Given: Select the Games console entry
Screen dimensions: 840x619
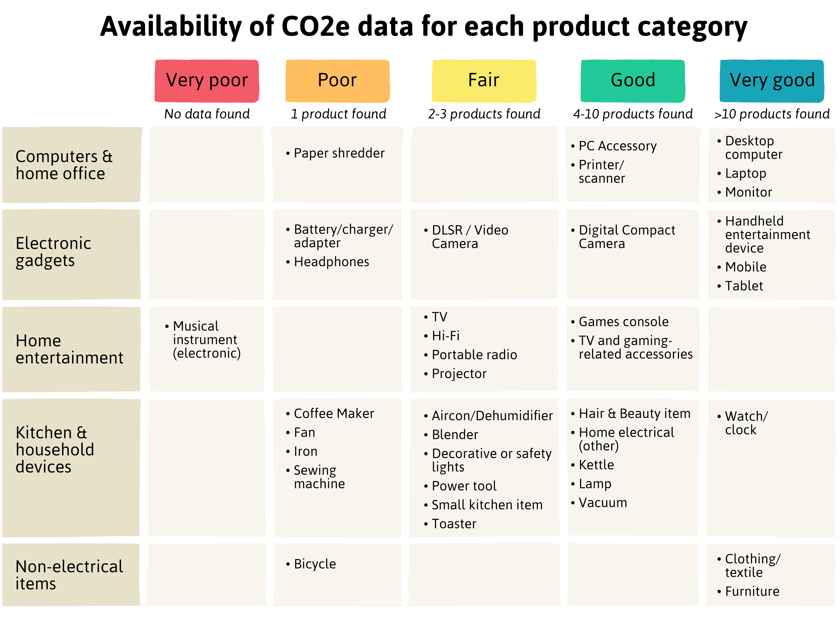Looking at the screenshot, I should coord(623,322).
